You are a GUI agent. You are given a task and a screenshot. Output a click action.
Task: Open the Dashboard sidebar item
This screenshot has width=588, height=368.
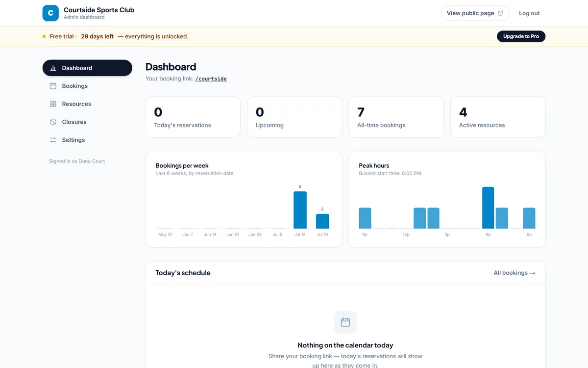[87, 68]
